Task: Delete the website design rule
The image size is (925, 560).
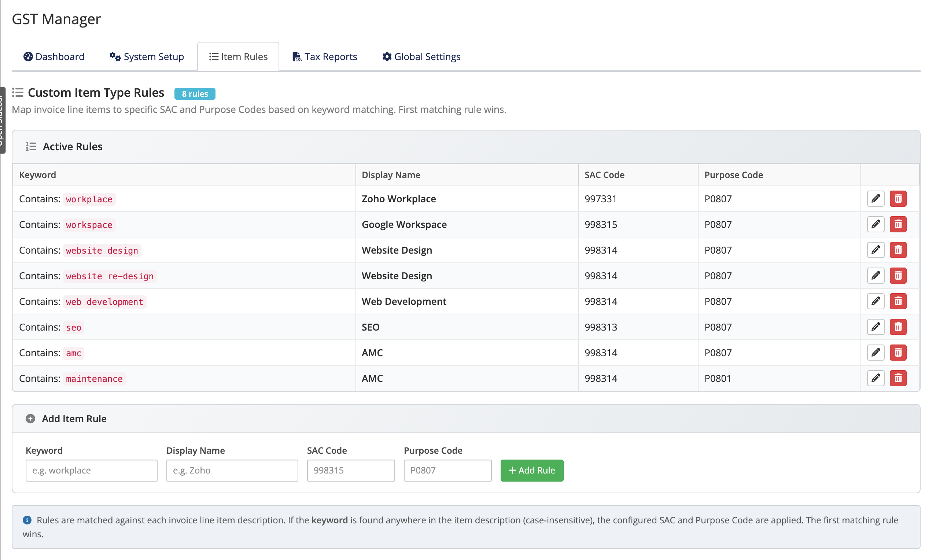Action: (898, 250)
